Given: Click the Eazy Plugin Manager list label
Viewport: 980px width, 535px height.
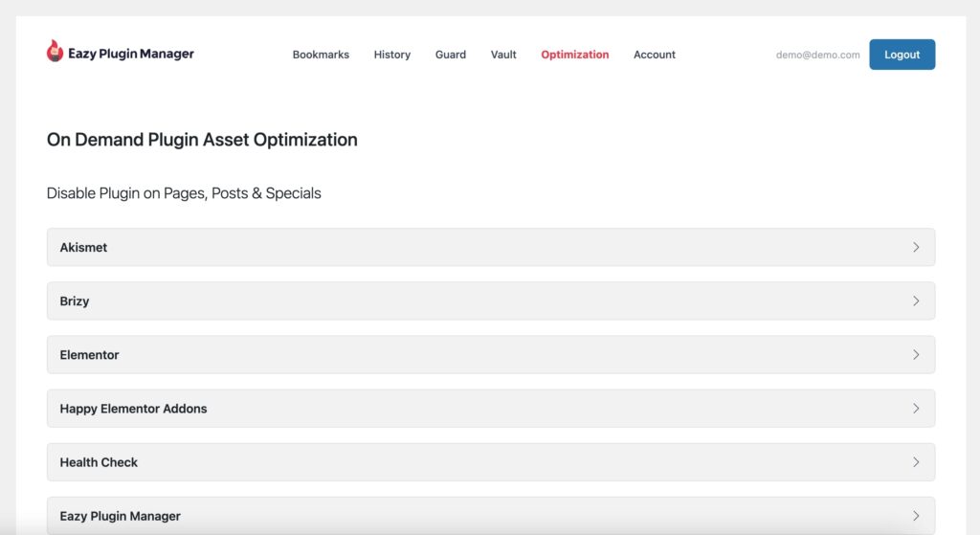Looking at the screenshot, I should pos(120,516).
